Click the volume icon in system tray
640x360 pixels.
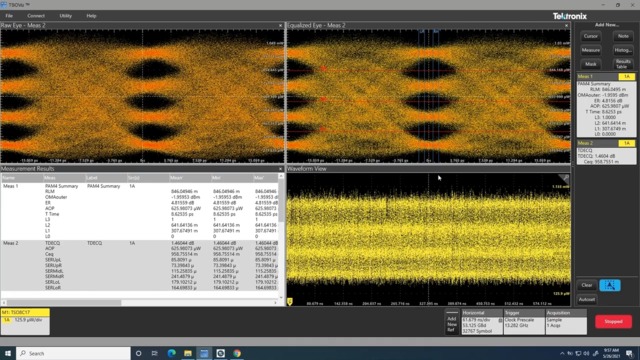pyautogui.click(x=587, y=353)
